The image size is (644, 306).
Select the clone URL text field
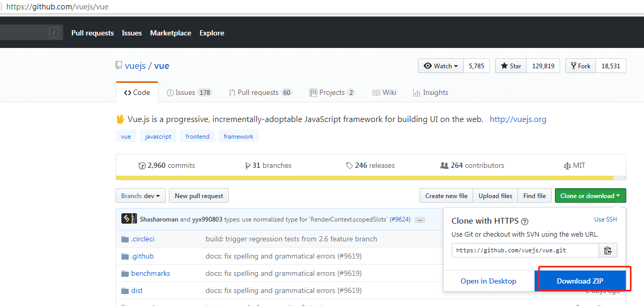tap(525, 250)
